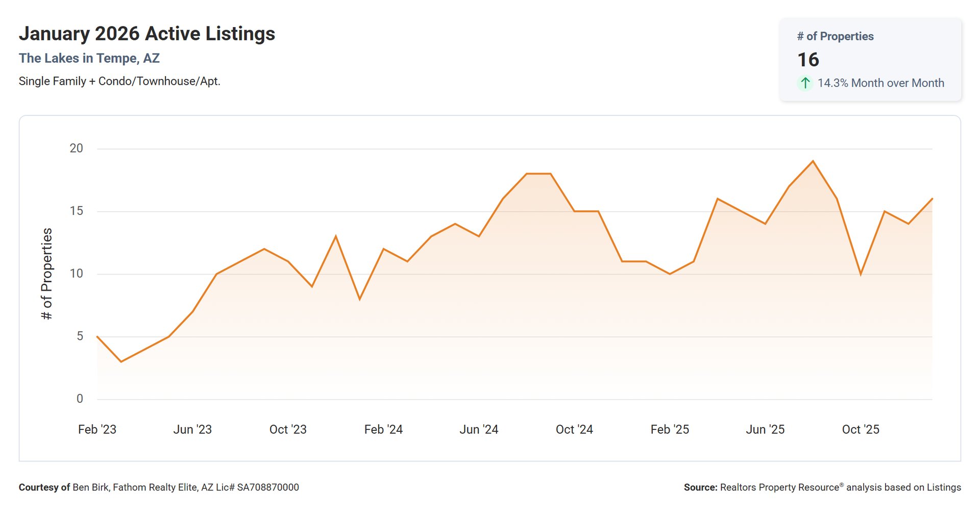Click the 14.3% Month over Month text
The width and height of the screenshot is (980, 514).
tap(880, 83)
